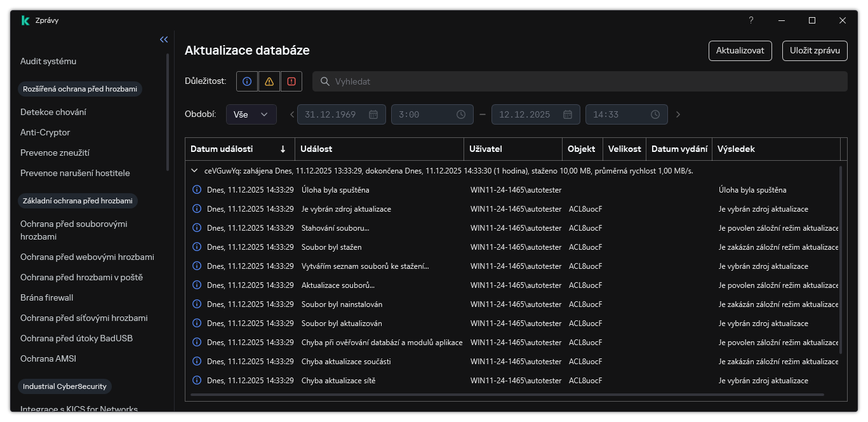868x422 pixels.
Task: Click the Aktualizovat button
Action: (x=740, y=51)
